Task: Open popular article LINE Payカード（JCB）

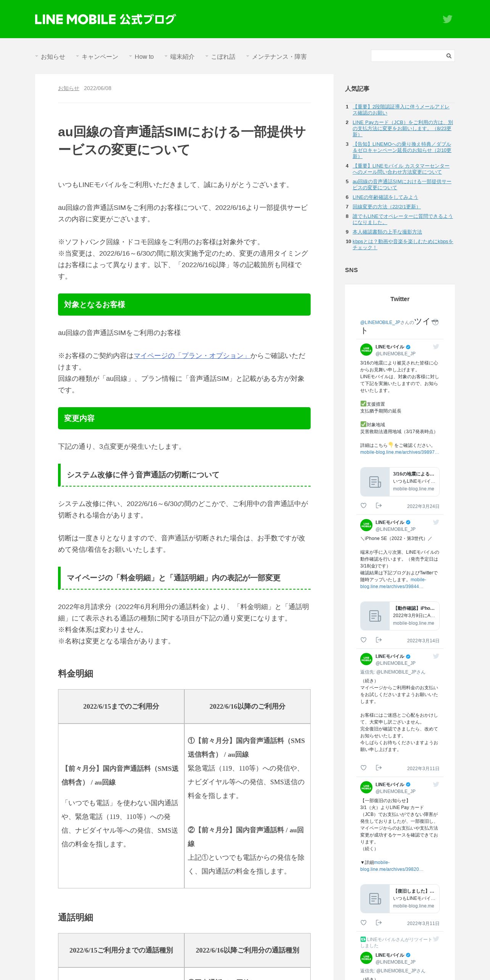Action: click(403, 129)
